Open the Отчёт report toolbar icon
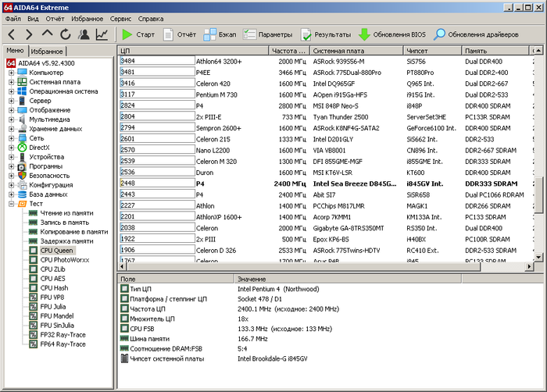 coord(170,35)
